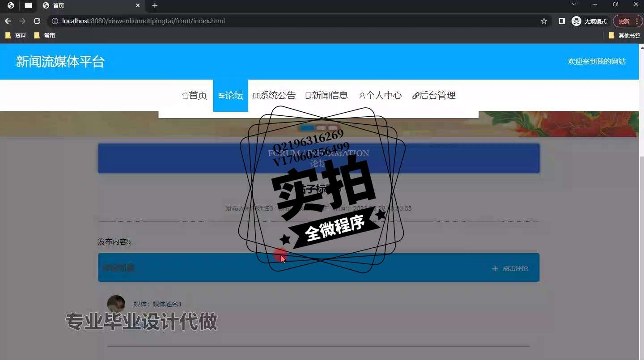Screen dimensions: 644x360
Task: Select the 媒体: 媒体姓名1 comment author text
Action: (x=157, y=304)
